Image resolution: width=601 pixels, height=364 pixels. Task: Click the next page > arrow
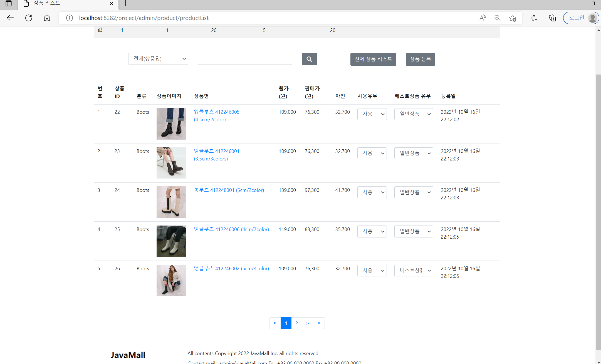click(x=307, y=323)
